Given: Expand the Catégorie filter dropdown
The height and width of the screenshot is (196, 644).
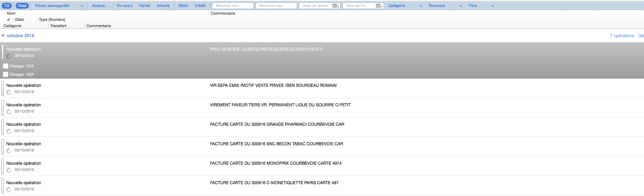Looking at the screenshot, I should pos(405,6).
